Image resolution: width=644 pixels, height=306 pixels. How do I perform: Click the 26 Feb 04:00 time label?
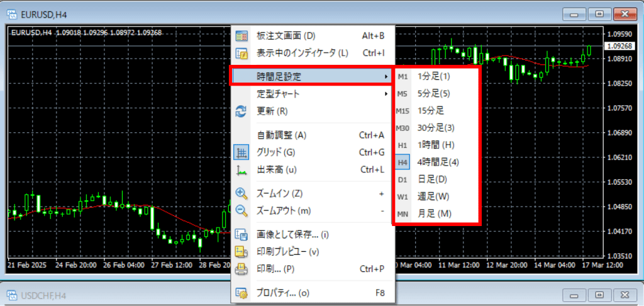[124, 265]
